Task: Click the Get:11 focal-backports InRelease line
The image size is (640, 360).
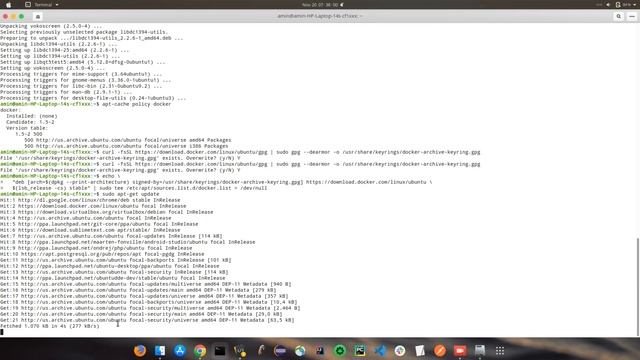Action: 116,260
